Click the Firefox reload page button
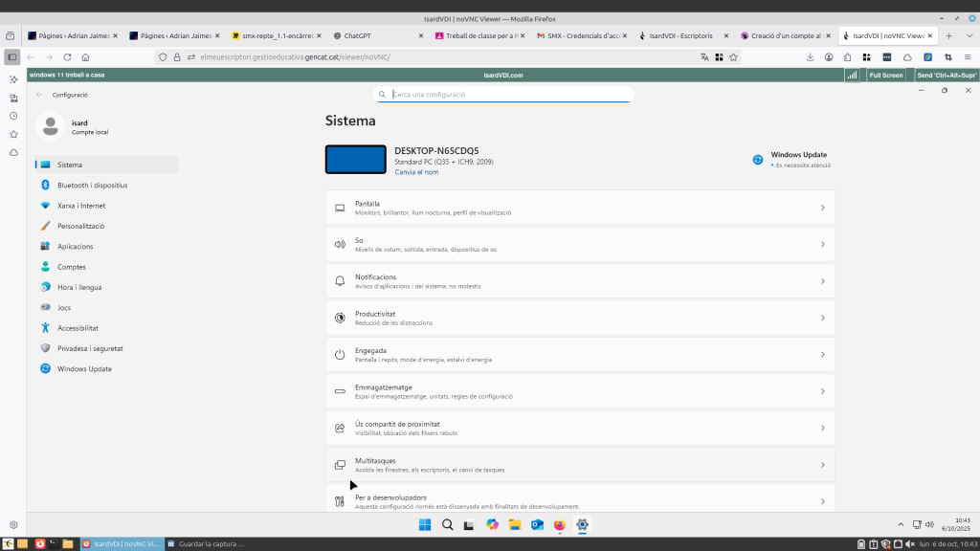Viewport: 980px width, 551px height. click(x=67, y=57)
